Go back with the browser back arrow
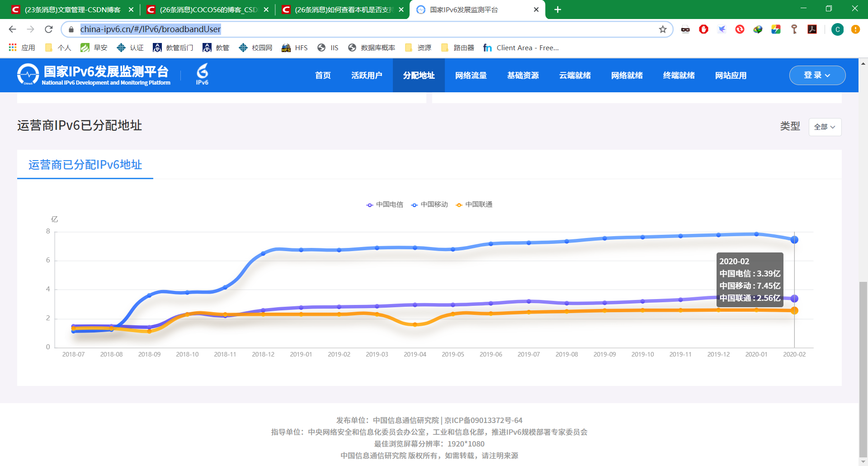Image resolution: width=868 pixels, height=466 pixels. [12, 29]
